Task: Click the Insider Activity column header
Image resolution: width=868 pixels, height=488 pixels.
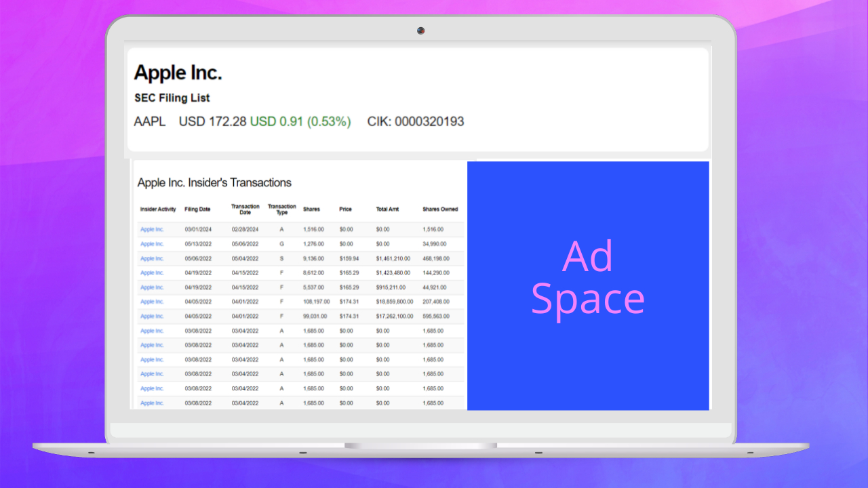Action: [x=157, y=209]
